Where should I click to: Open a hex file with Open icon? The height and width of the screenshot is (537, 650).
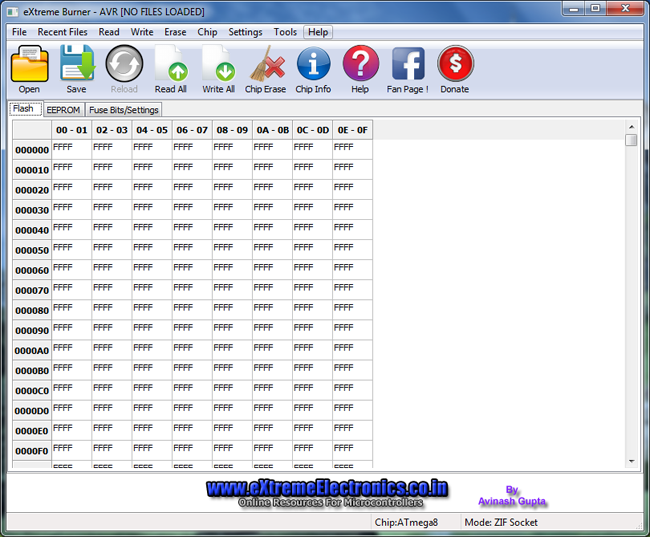pos(29,63)
